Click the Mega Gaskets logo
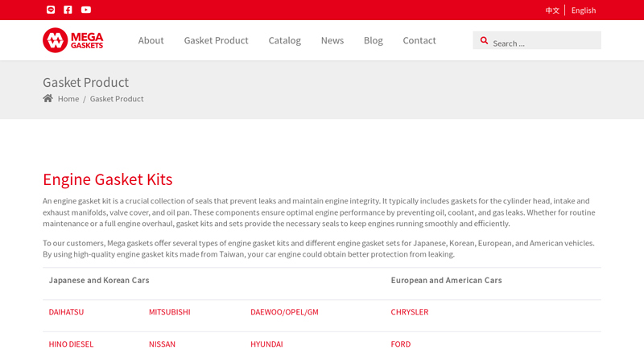 click(x=73, y=40)
